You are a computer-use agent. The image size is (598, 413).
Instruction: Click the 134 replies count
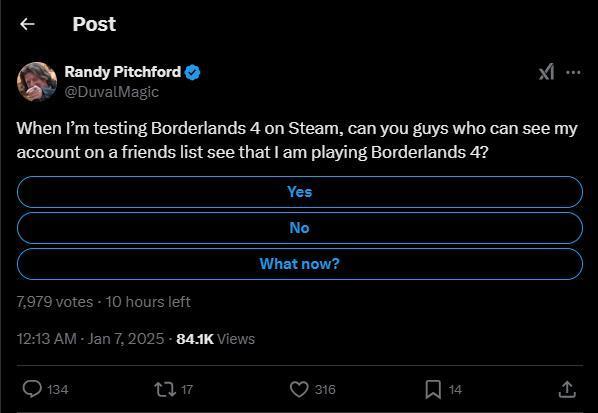tap(58, 390)
